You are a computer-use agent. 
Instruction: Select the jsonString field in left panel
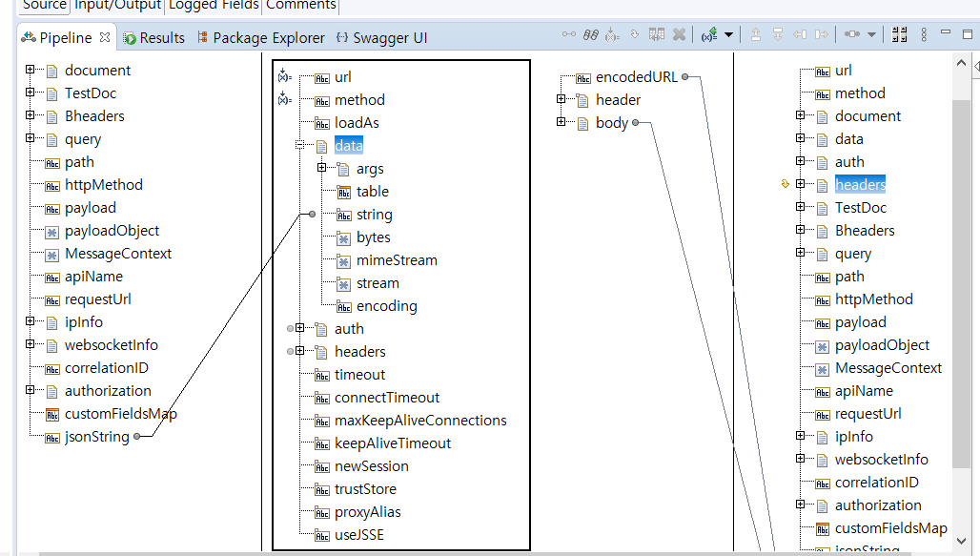pyautogui.click(x=94, y=437)
